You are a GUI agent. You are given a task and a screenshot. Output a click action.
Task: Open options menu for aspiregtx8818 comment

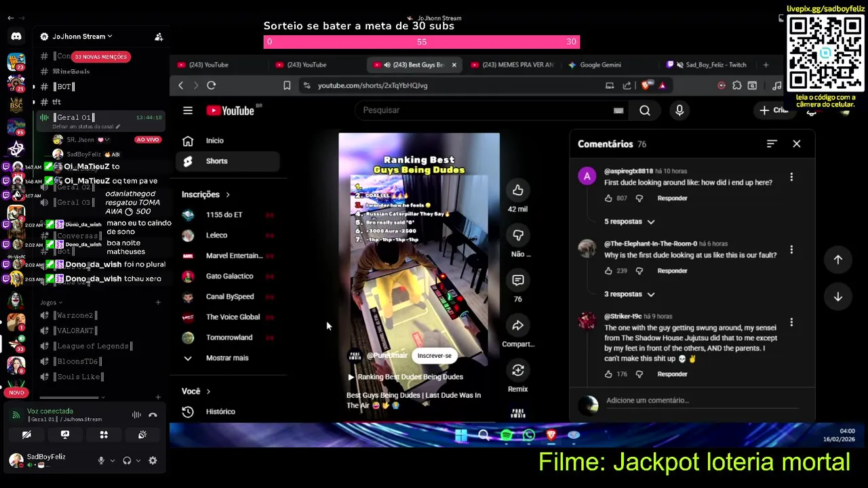(x=791, y=177)
